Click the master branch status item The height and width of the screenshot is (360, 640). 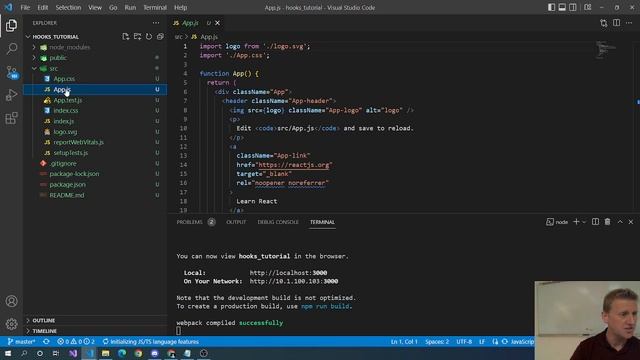pyautogui.click(x=21, y=342)
